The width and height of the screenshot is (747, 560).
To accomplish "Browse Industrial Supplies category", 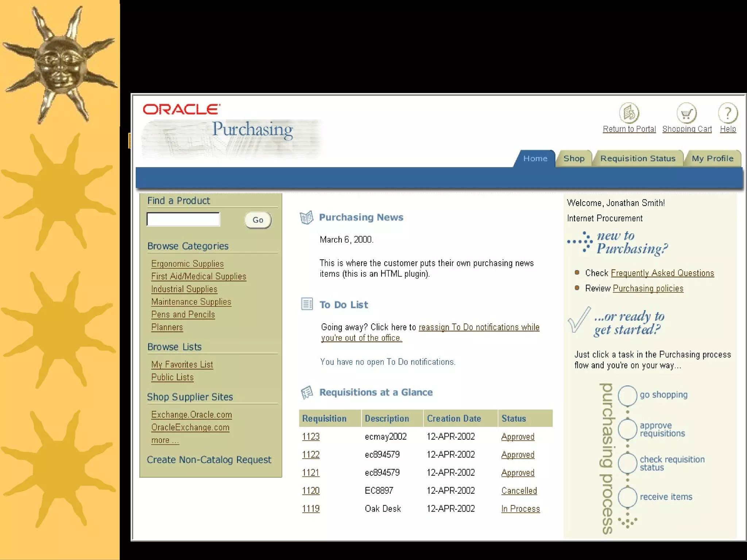I will (x=184, y=289).
